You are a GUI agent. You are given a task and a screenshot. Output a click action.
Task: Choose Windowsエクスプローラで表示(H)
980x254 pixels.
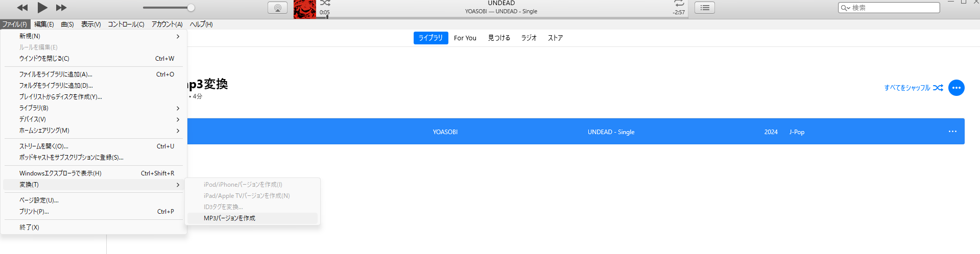point(94,173)
